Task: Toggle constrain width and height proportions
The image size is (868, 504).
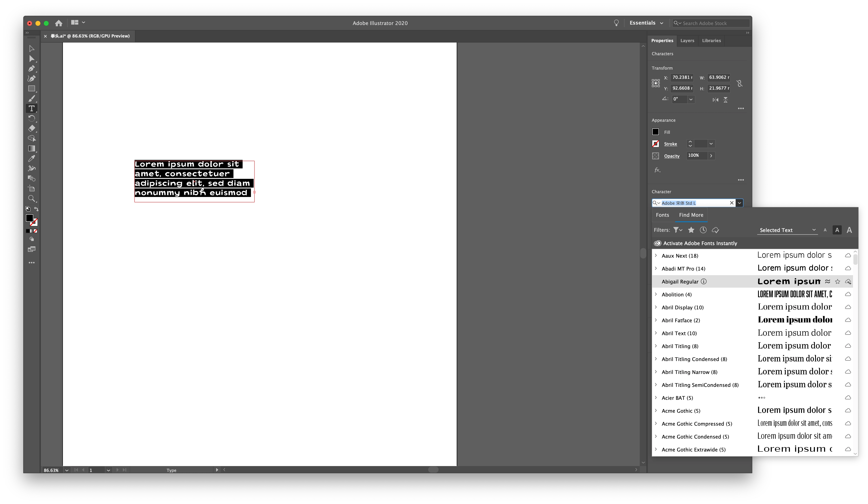Action: [740, 83]
